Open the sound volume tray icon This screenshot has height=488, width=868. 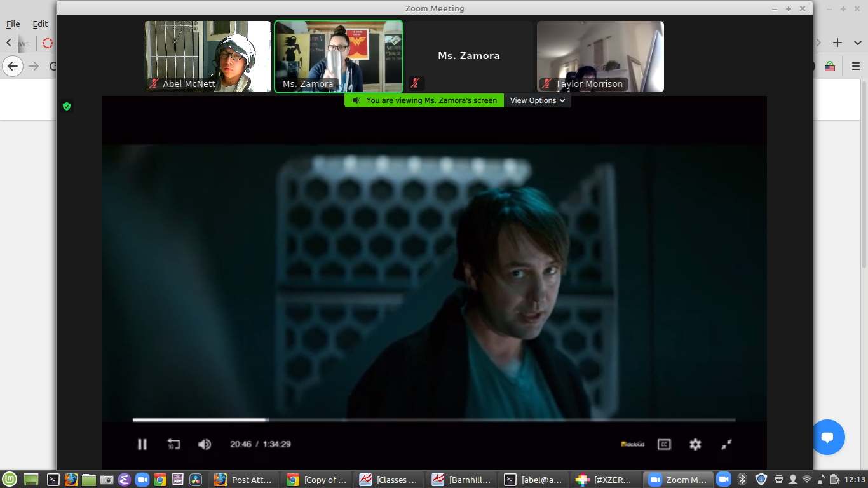(x=821, y=479)
